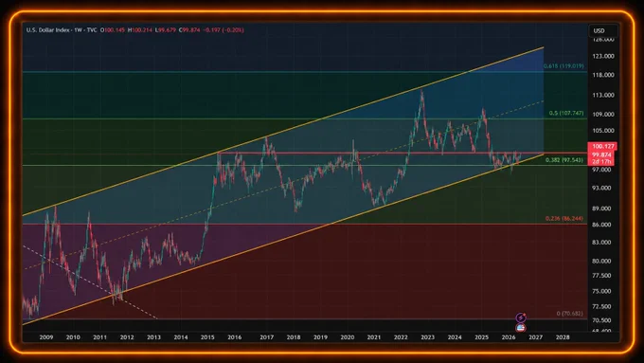Click the 72.500 price axis label

(x=601, y=307)
